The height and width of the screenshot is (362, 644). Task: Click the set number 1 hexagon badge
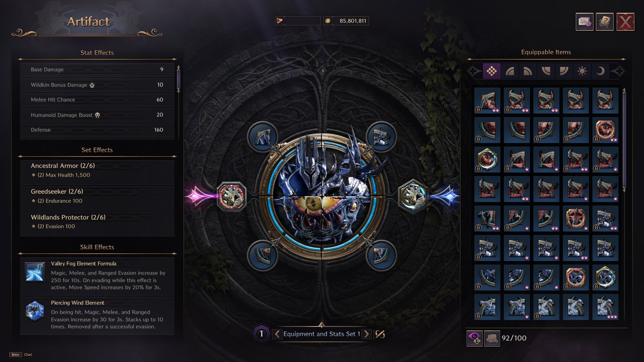pos(261,334)
